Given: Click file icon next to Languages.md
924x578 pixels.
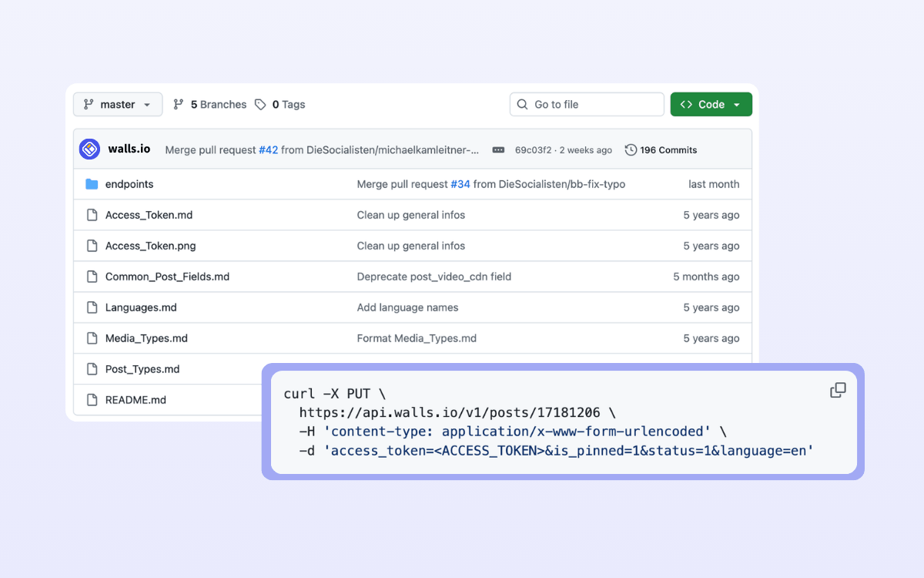Looking at the screenshot, I should coord(92,307).
